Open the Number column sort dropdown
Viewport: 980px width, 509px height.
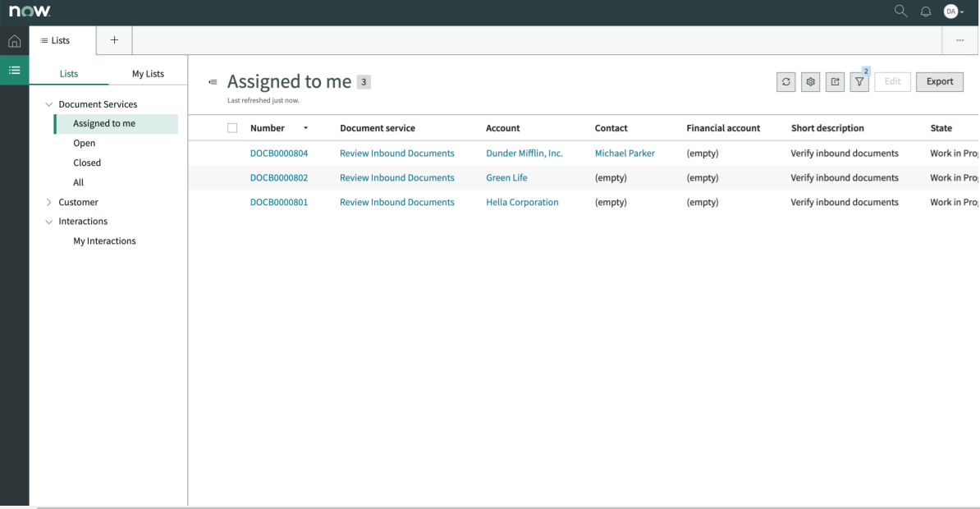click(x=305, y=128)
